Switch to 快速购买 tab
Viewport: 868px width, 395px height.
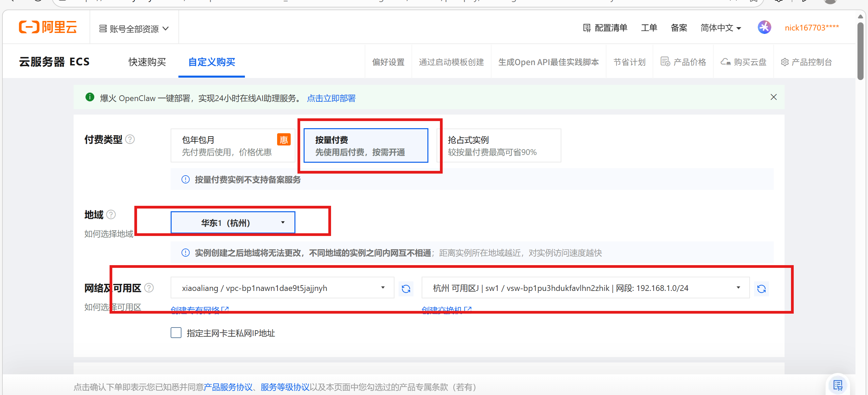147,62
